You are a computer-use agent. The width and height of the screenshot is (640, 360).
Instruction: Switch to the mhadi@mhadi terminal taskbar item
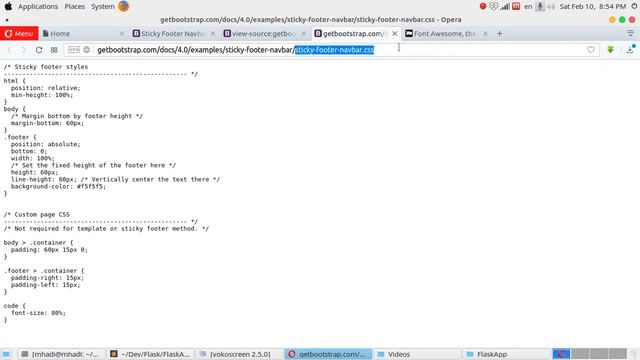coord(60,354)
